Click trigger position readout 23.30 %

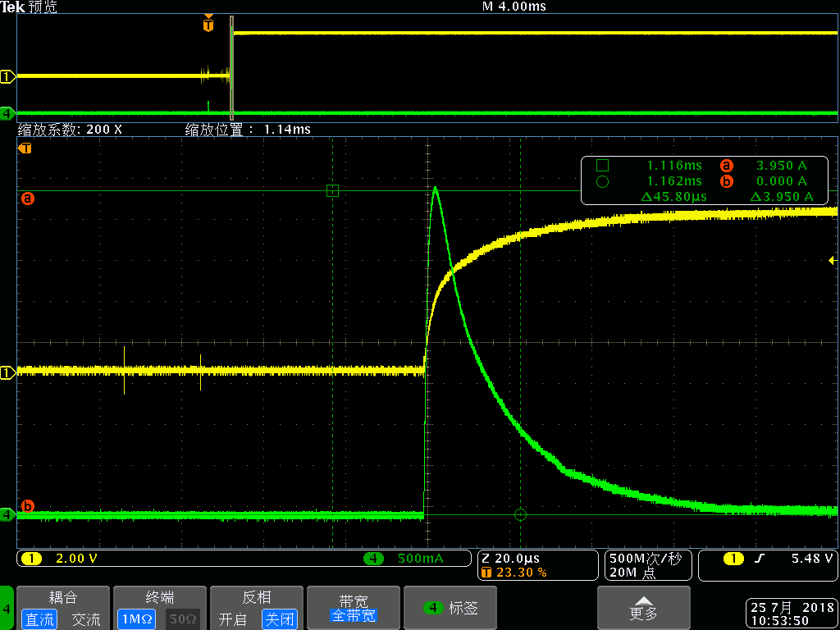coord(521,573)
